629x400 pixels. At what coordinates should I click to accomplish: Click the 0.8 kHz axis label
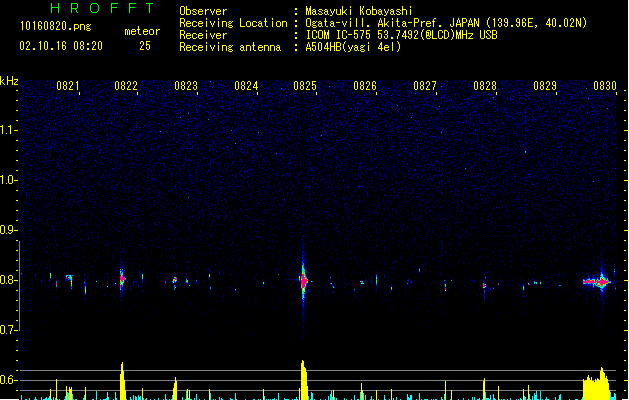point(9,280)
